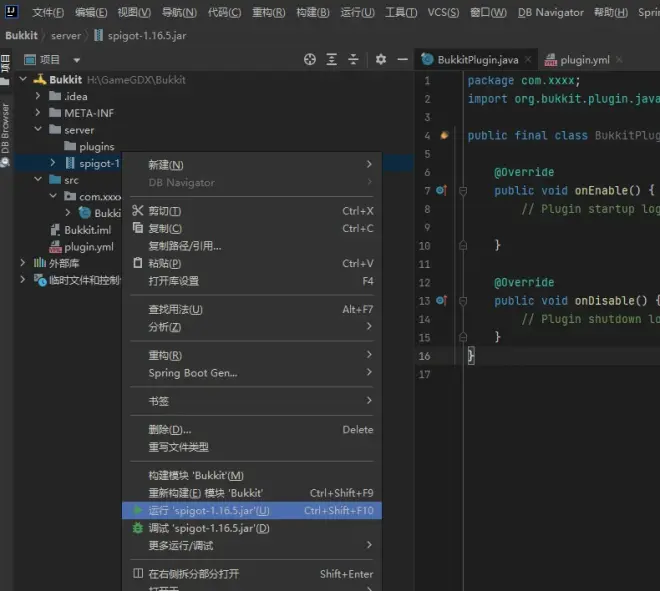The height and width of the screenshot is (591, 660).
Task: Hide the project panel with minus icon
Action: 402,59
